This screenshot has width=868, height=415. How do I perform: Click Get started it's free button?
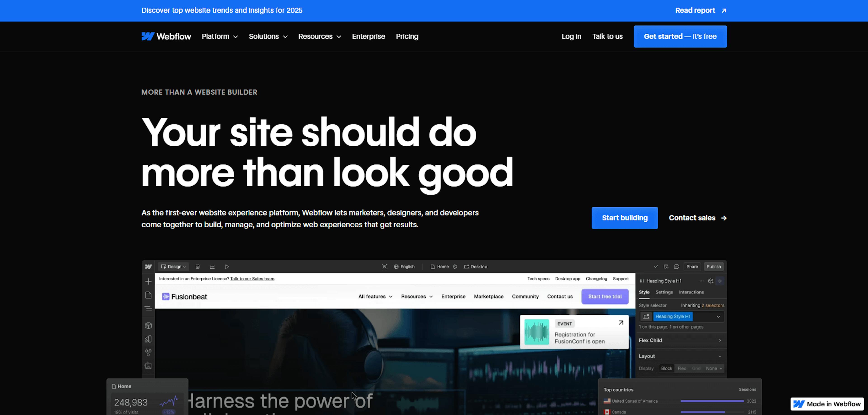tap(680, 36)
